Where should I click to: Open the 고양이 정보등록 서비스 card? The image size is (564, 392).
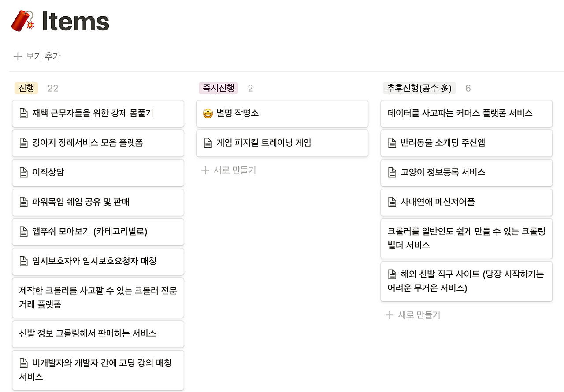(466, 173)
